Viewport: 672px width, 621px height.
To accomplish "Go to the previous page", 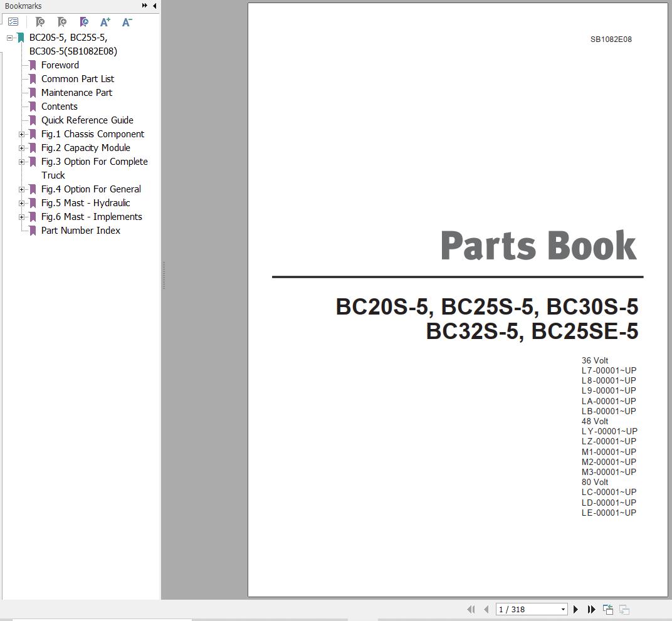I will [486, 609].
